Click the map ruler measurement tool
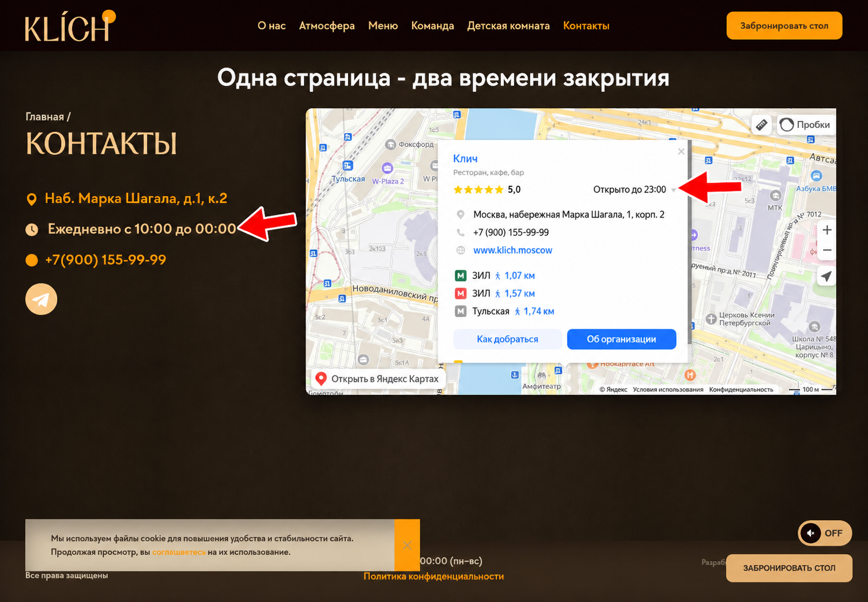 point(761,124)
